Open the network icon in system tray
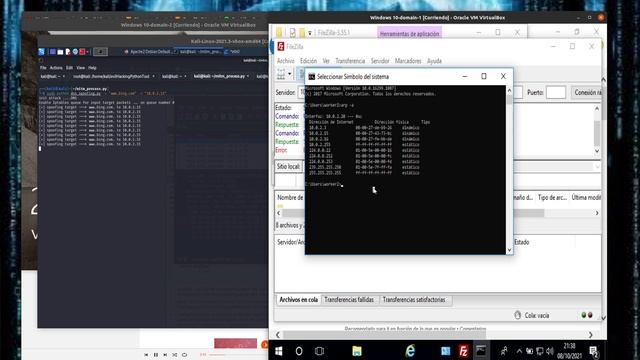The height and width of the screenshot is (360, 640). (540, 351)
